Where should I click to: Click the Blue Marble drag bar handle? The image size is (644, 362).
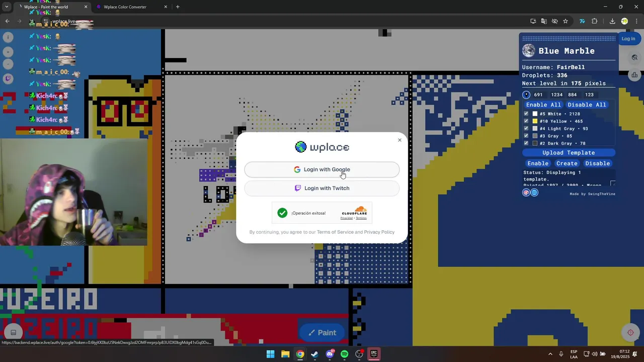[569, 39]
